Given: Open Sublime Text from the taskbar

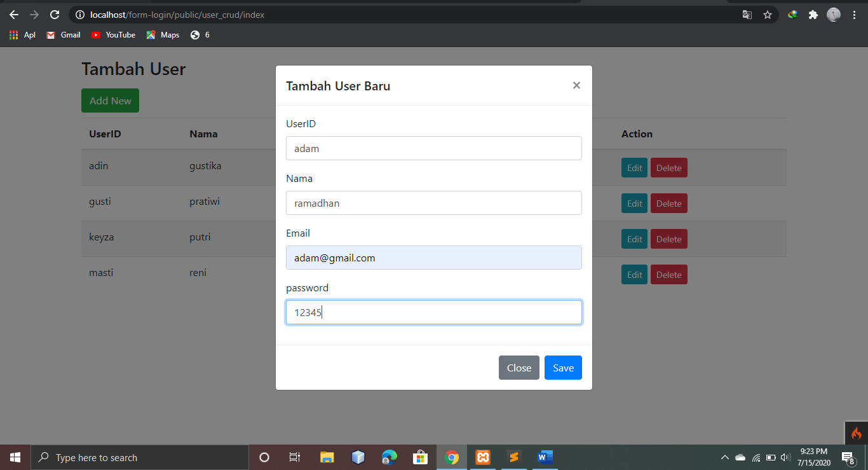Looking at the screenshot, I should (514, 457).
